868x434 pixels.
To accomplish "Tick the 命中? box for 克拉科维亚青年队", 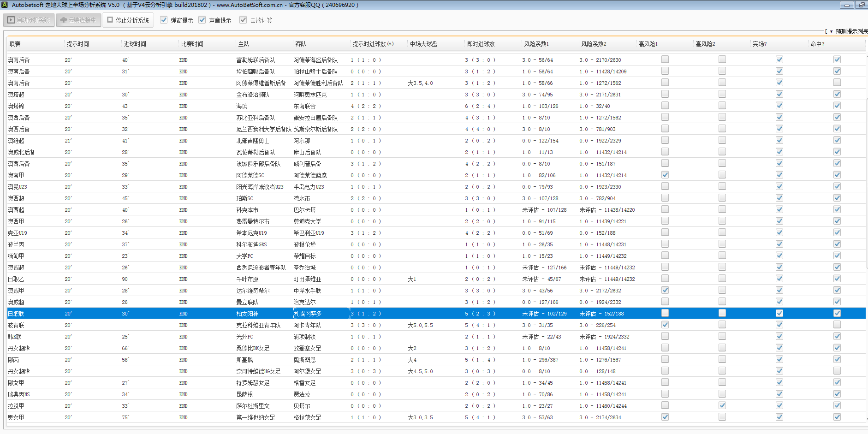I will (x=837, y=325).
